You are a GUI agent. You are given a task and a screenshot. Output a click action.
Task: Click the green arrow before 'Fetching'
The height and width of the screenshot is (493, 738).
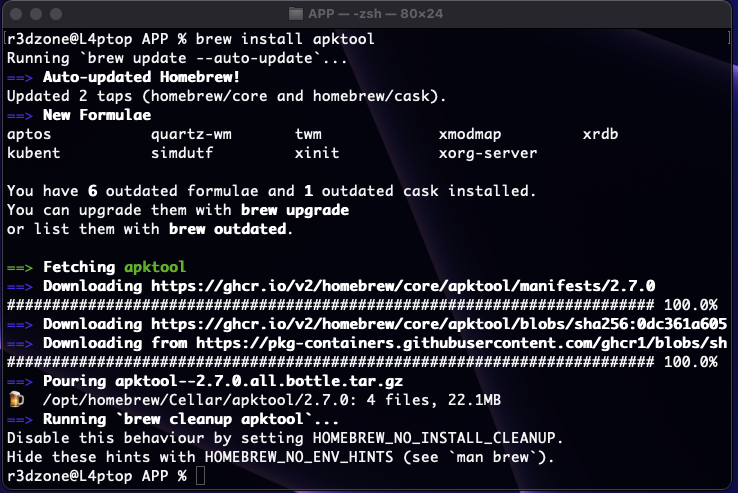[x=20, y=267]
